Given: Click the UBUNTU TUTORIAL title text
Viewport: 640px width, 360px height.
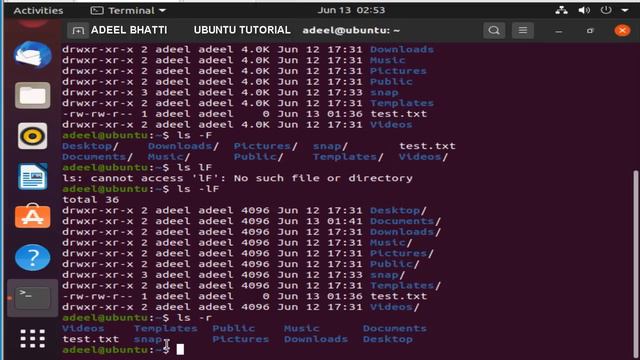Looking at the screenshot, I should click(x=242, y=30).
